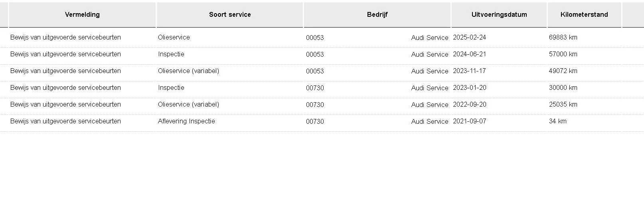Viewport: 644px width, 204px height.
Task: Click the Kilometerstand column header
Action: [584, 15]
